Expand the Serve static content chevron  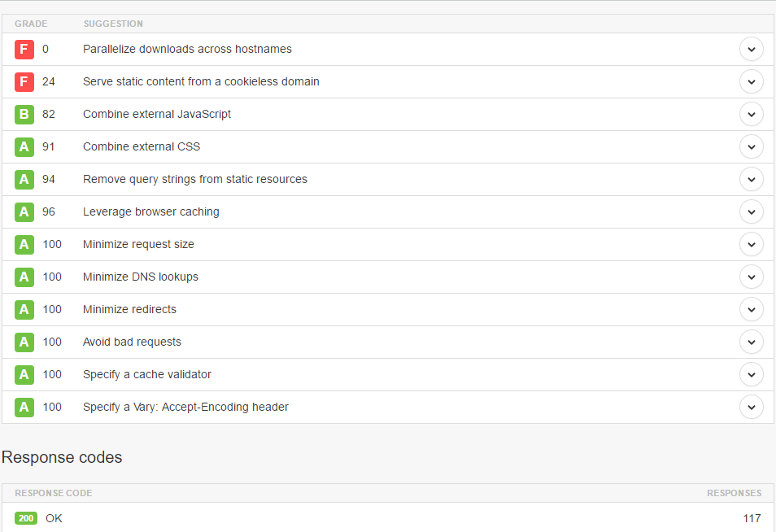pyautogui.click(x=751, y=81)
